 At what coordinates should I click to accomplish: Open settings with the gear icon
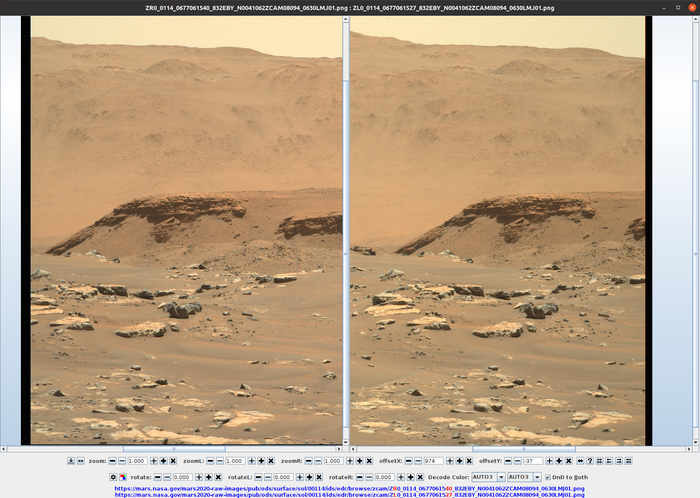113,477
